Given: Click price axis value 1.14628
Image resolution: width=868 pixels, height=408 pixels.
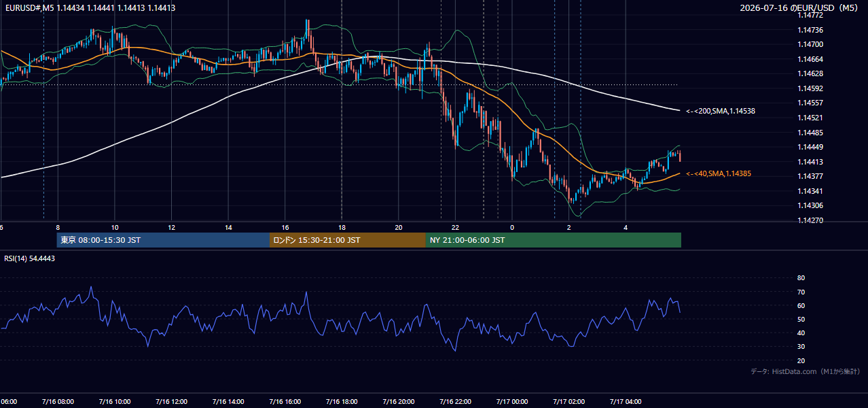Looking at the screenshot, I should (x=810, y=73).
